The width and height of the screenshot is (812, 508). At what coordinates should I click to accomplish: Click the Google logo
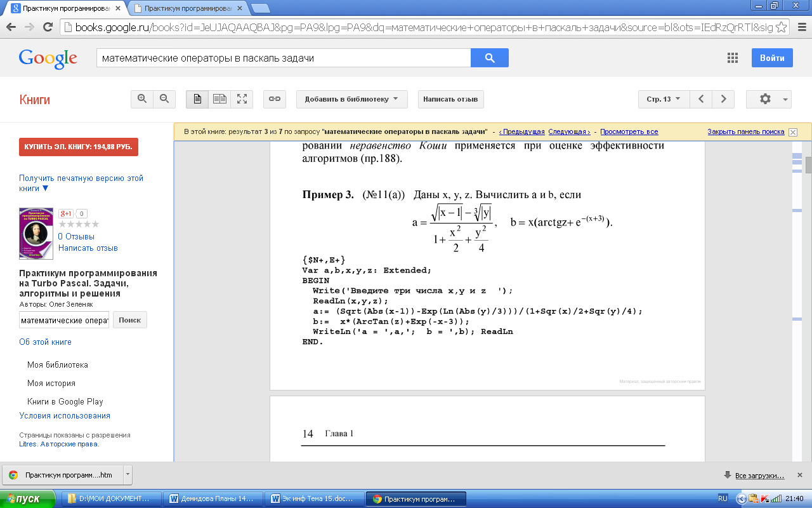click(x=48, y=58)
